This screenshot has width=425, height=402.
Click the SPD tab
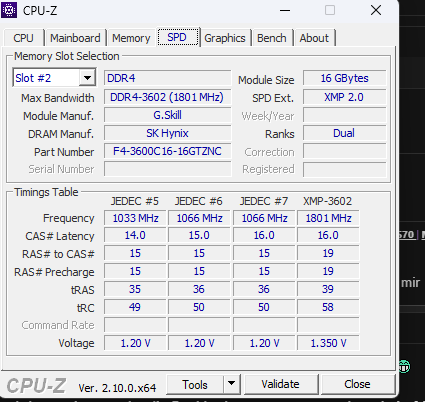pos(177,37)
